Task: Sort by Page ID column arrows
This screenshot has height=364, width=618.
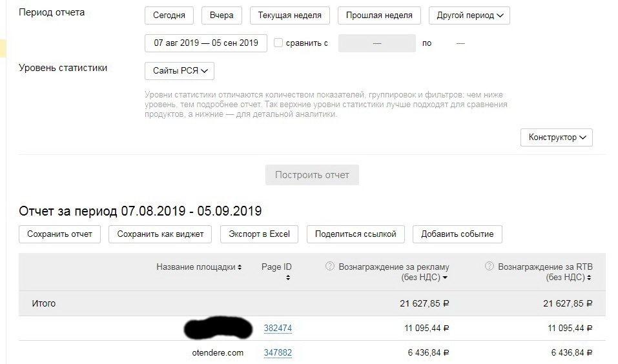Action: [287, 278]
